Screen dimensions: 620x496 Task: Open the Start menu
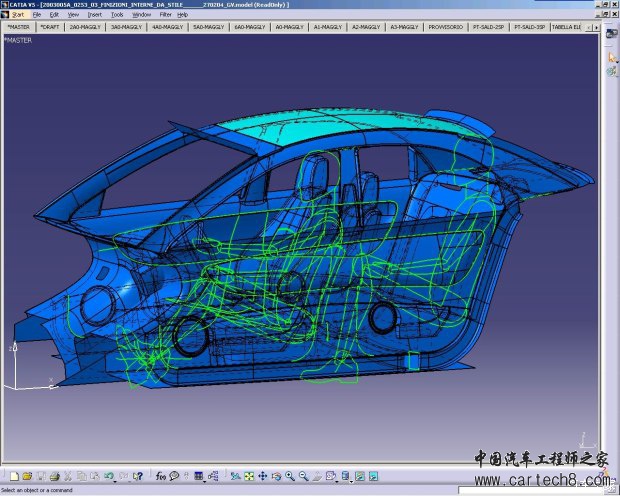click(x=18, y=15)
